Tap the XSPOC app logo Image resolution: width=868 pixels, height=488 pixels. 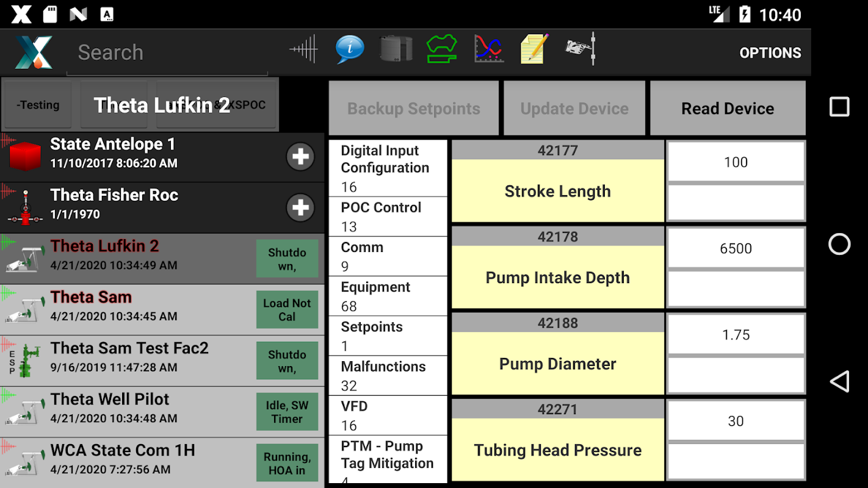click(x=34, y=52)
